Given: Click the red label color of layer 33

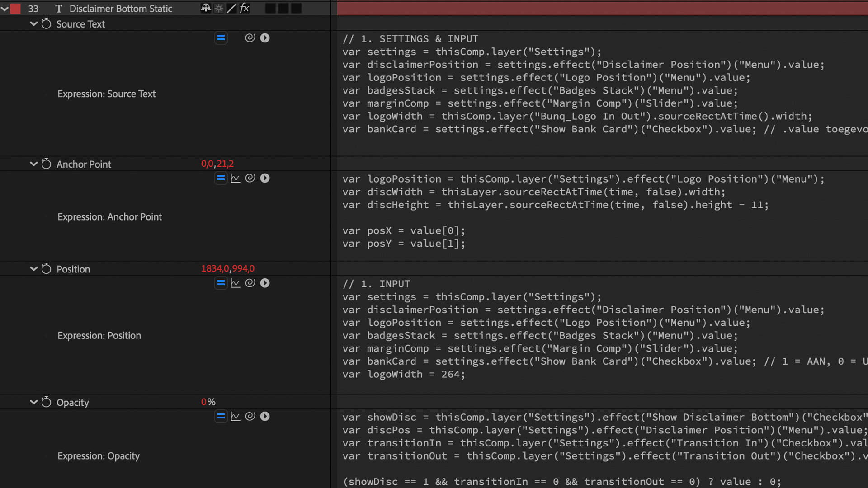Looking at the screenshot, I should point(15,9).
